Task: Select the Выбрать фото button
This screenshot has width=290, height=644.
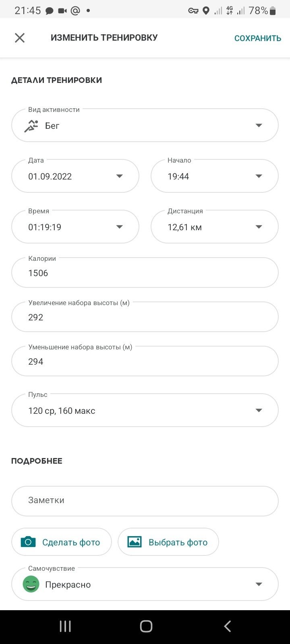Action: coord(168,542)
